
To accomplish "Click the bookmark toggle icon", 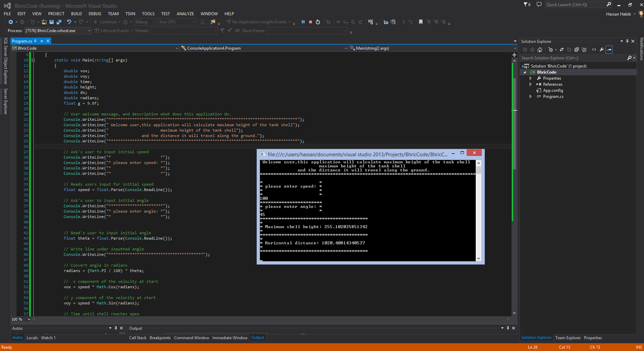I will click(x=421, y=22).
